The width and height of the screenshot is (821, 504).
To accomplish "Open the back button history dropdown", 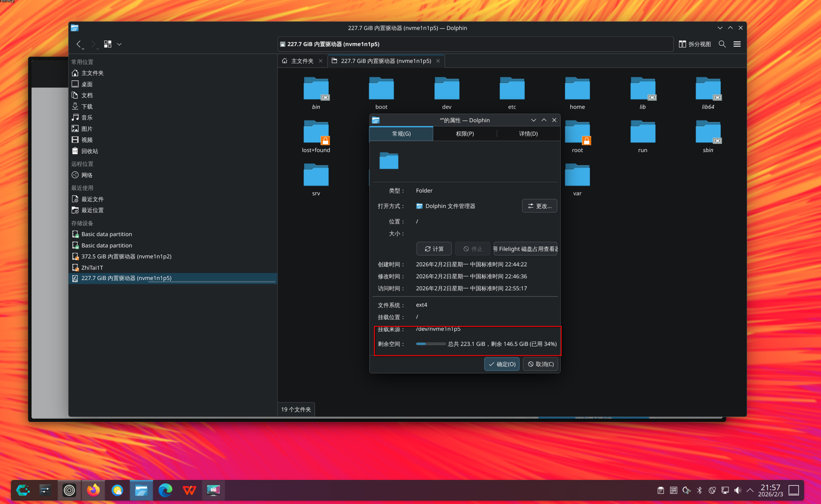I will pyautogui.click(x=83, y=49).
